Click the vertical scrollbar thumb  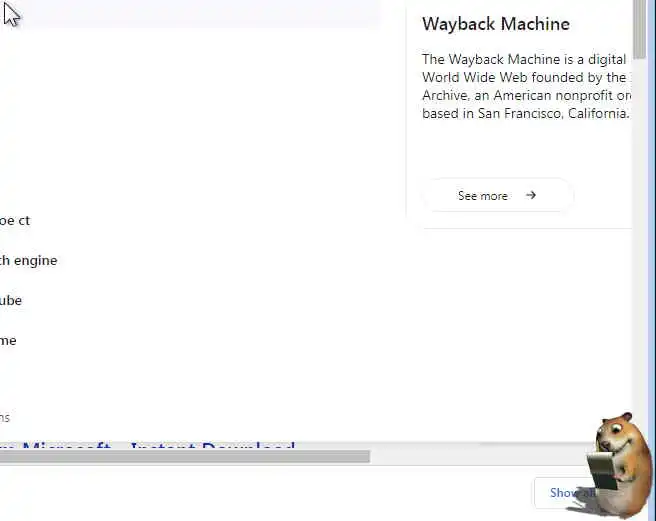pos(639,29)
